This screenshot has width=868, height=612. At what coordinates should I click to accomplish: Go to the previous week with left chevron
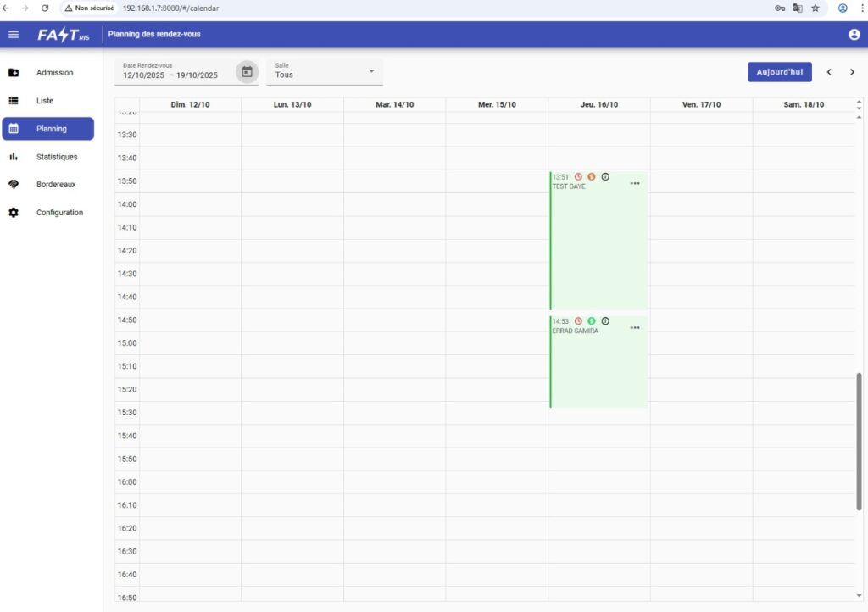829,72
